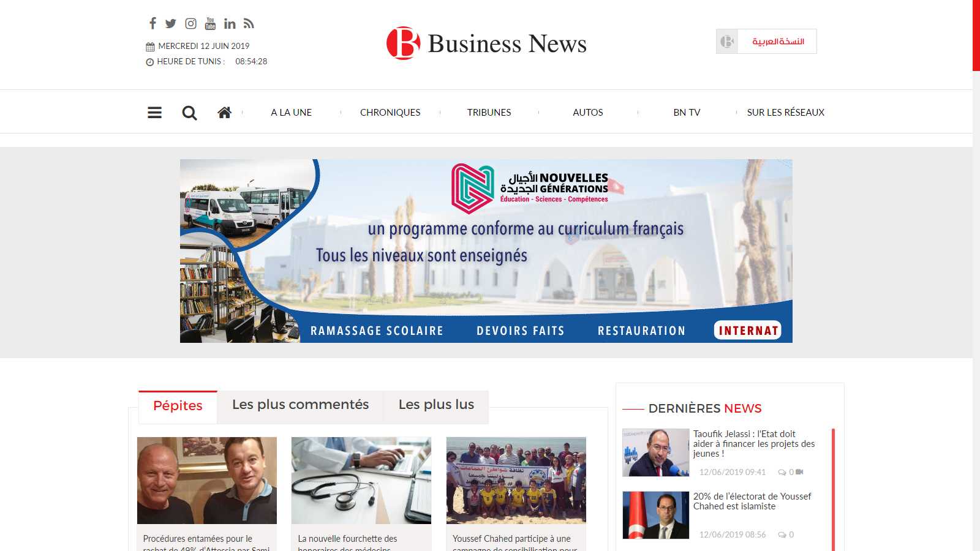Subscribe via the RSS feed icon
980x551 pixels.
(x=249, y=23)
